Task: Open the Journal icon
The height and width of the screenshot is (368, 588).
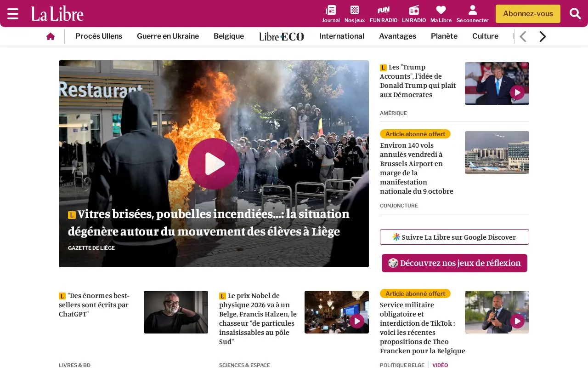Action: [331, 14]
